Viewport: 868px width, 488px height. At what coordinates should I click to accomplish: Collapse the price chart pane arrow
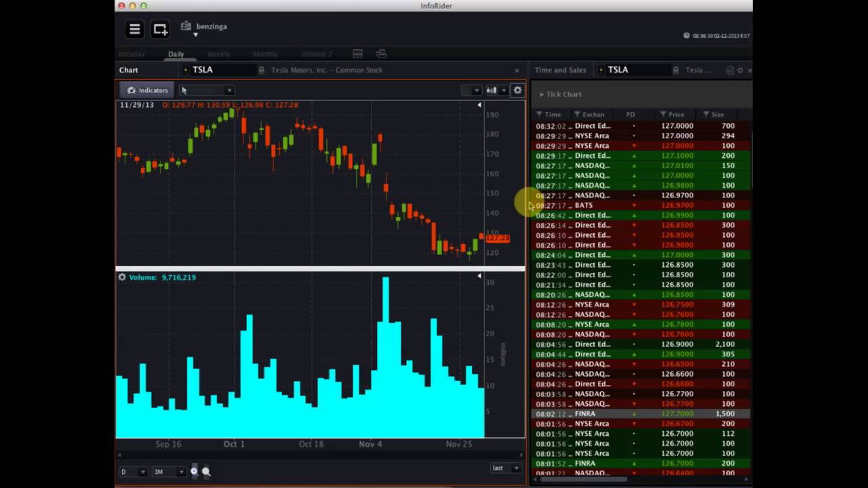coord(479,105)
